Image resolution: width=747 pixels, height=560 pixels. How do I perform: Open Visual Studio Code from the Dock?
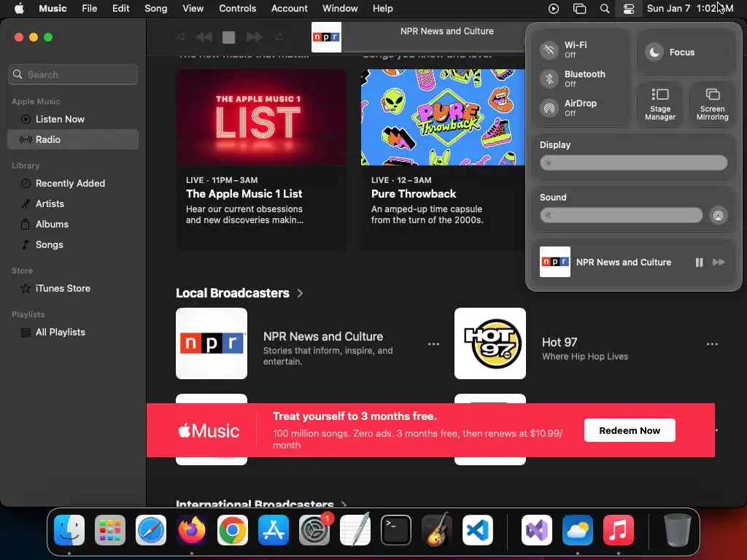point(477,530)
